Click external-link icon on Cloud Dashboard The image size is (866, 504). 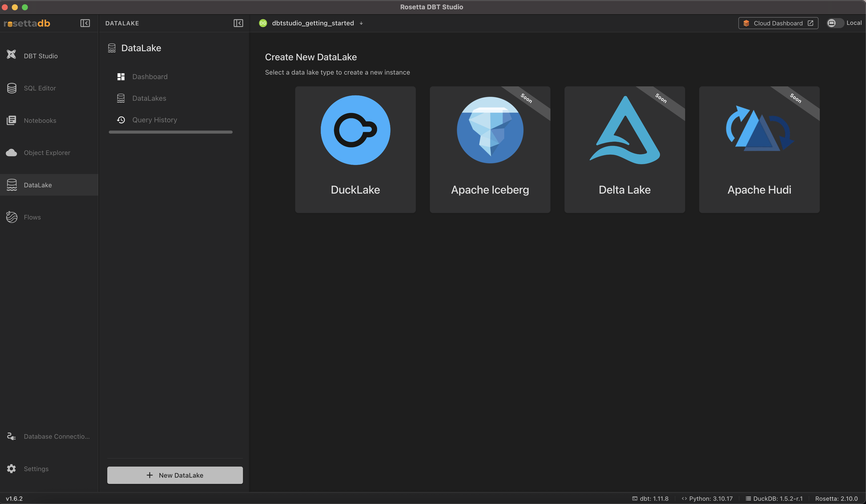[810, 23]
